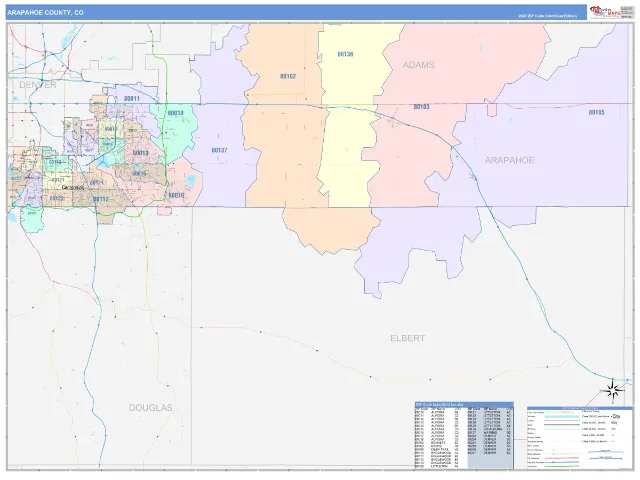The height and width of the screenshot is (480, 640).
Task: Select the 80137 ZIP code label
Action: tap(219, 150)
